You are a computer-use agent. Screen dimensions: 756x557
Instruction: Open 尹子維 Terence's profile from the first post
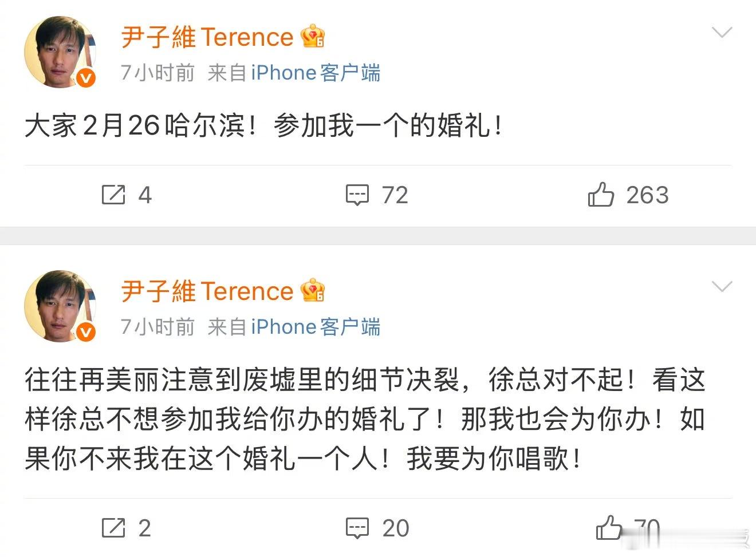207,36
